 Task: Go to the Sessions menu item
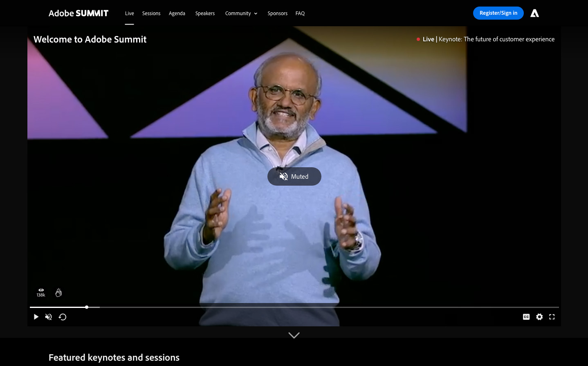click(151, 13)
